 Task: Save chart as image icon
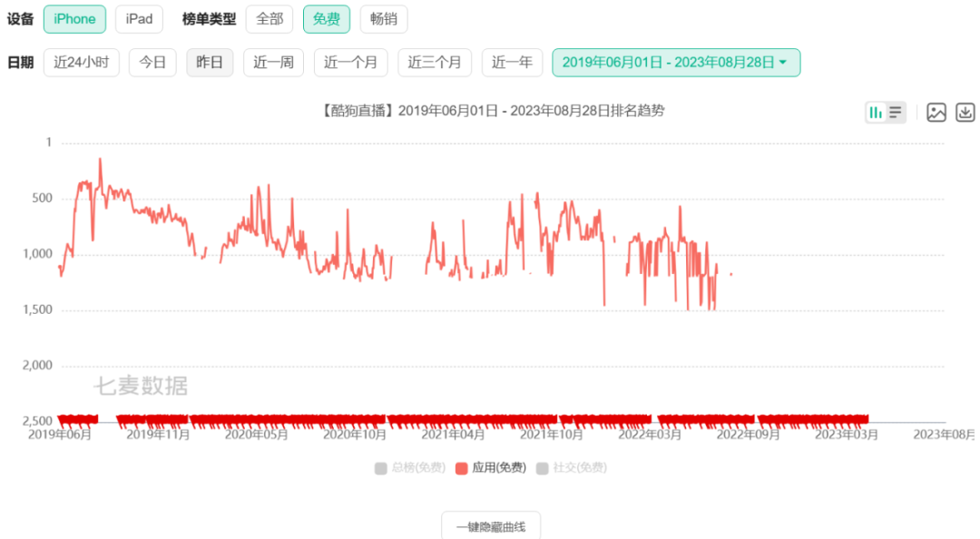tap(936, 113)
